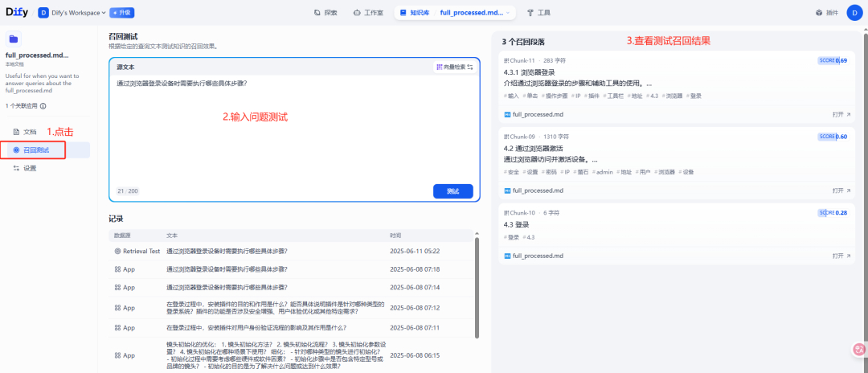Click the 文档 file icon in sidebar

16,132
